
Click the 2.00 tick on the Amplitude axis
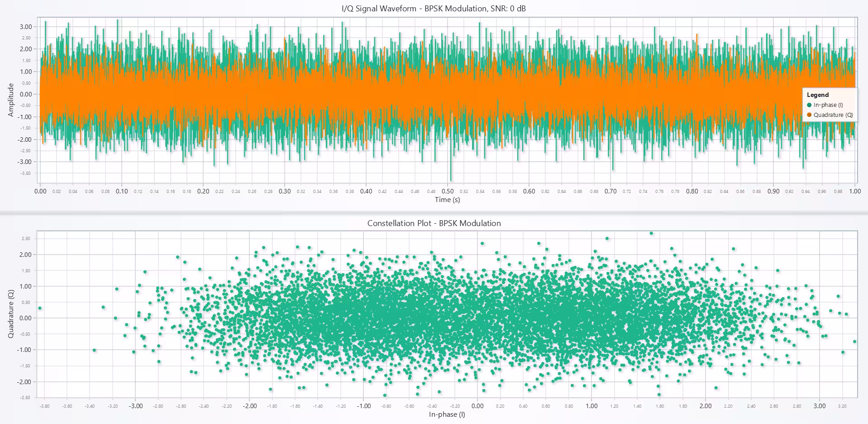tap(26, 49)
